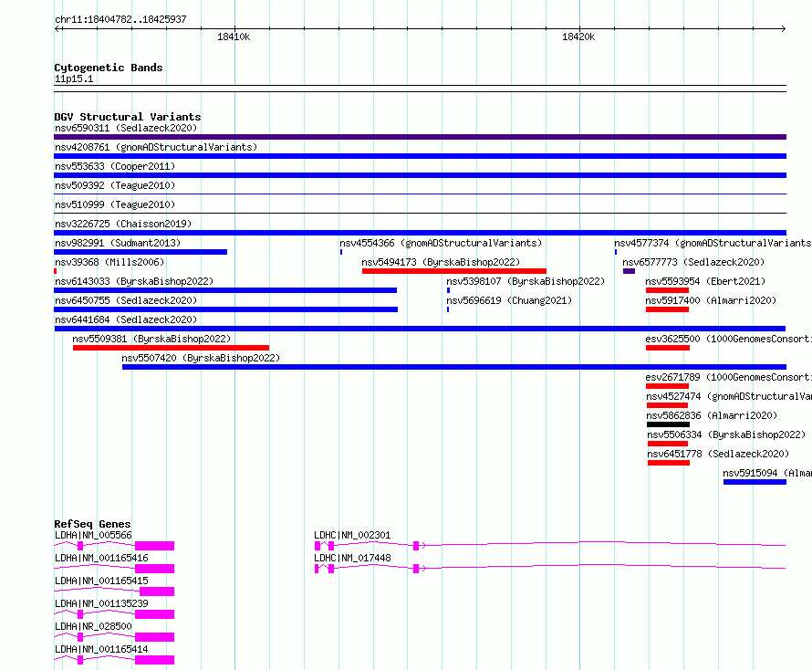Click the black nsv5862836 variant bar
Image resolution: width=812 pixels, height=670 pixels.
point(668,424)
